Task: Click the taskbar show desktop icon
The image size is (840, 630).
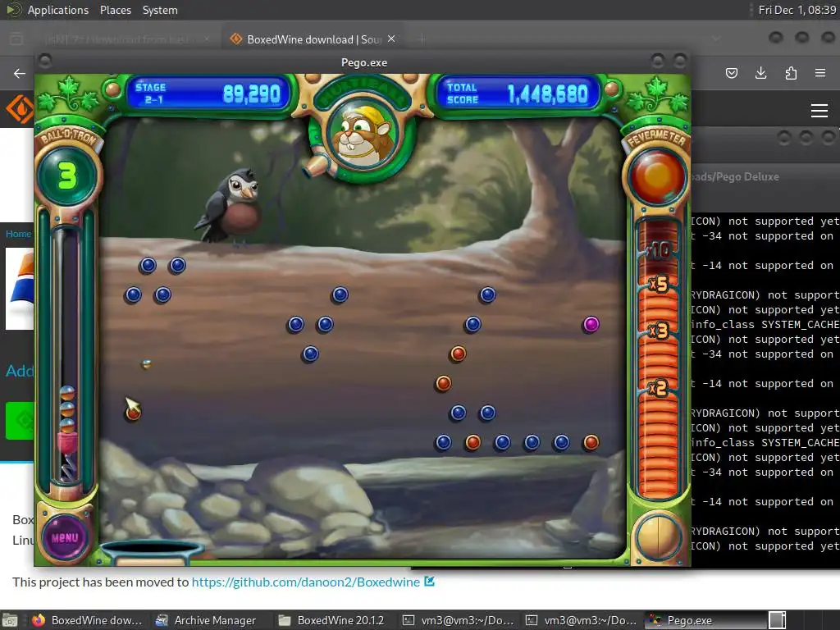Action: point(10,620)
